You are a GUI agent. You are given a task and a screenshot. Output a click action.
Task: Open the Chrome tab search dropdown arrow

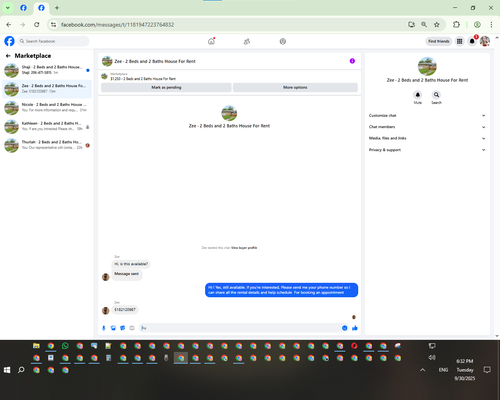[x=8, y=8]
